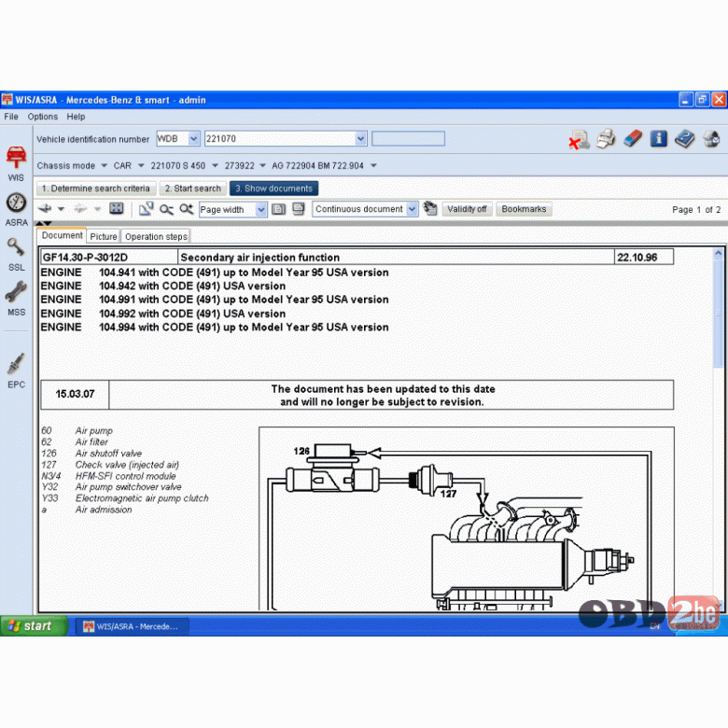Open the File menu
The width and height of the screenshot is (728, 728).
[11, 117]
